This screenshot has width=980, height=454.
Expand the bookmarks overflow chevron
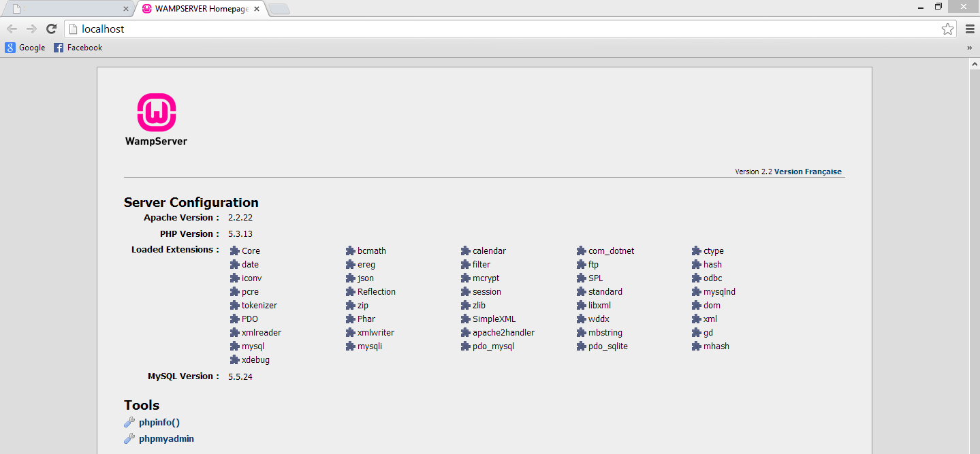pyautogui.click(x=969, y=48)
